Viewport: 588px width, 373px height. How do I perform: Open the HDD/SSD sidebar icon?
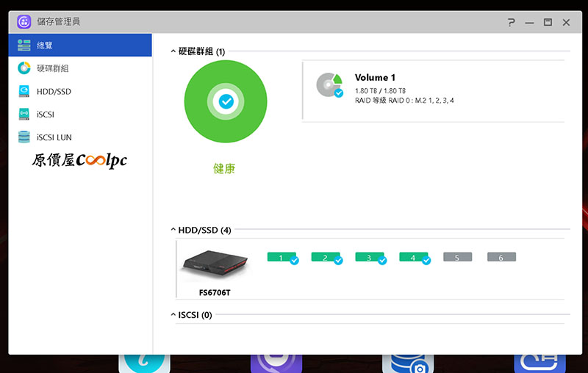point(24,91)
